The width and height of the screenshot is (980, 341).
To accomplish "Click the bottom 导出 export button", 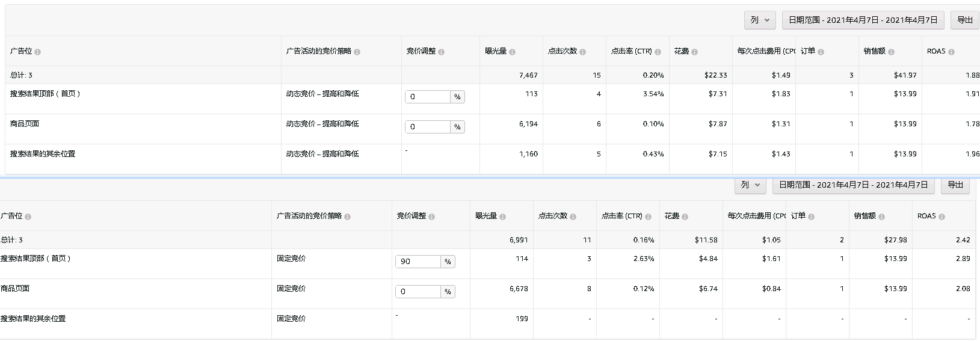I will (955, 185).
